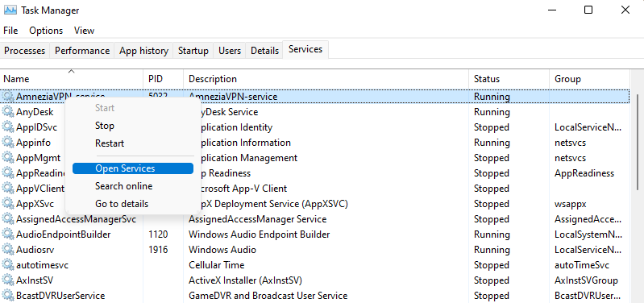Click the gear icon beside AudioEndpointBuilder
This screenshot has height=303, width=644.
[x=8, y=235]
